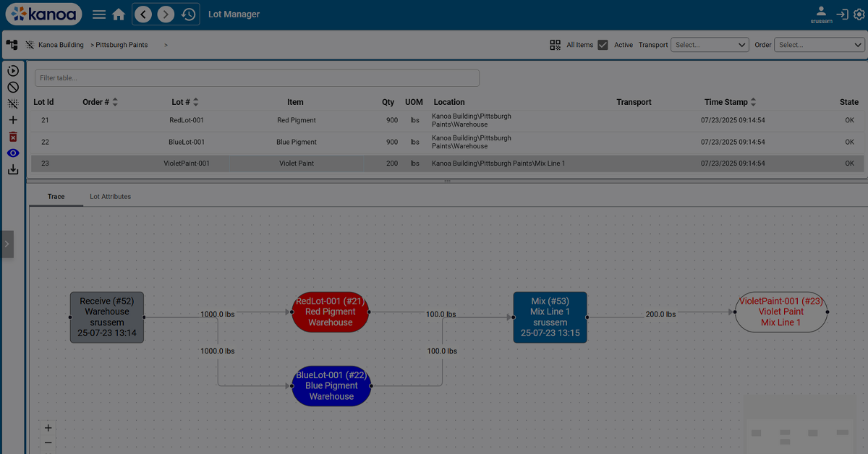Expand the collapsed left side panel

(7, 244)
